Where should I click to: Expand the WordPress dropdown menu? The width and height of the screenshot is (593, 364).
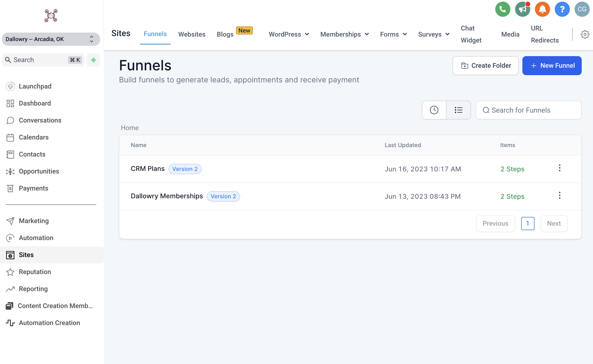289,34
